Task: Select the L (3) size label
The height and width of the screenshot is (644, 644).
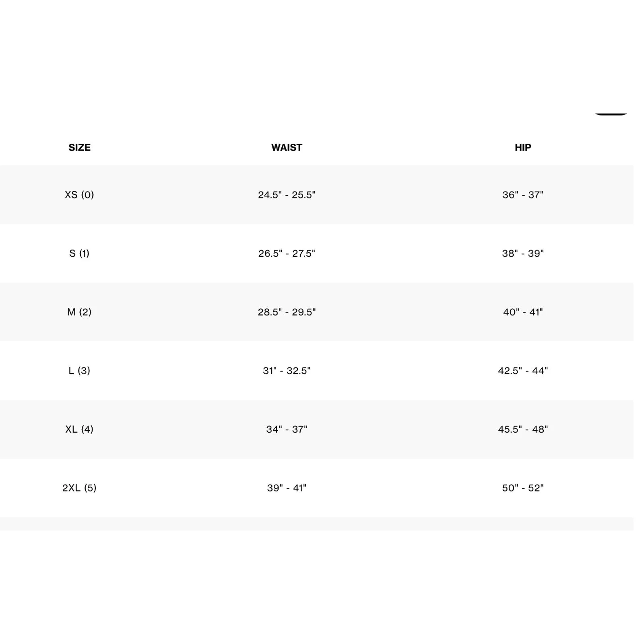Action: (79, 371)
